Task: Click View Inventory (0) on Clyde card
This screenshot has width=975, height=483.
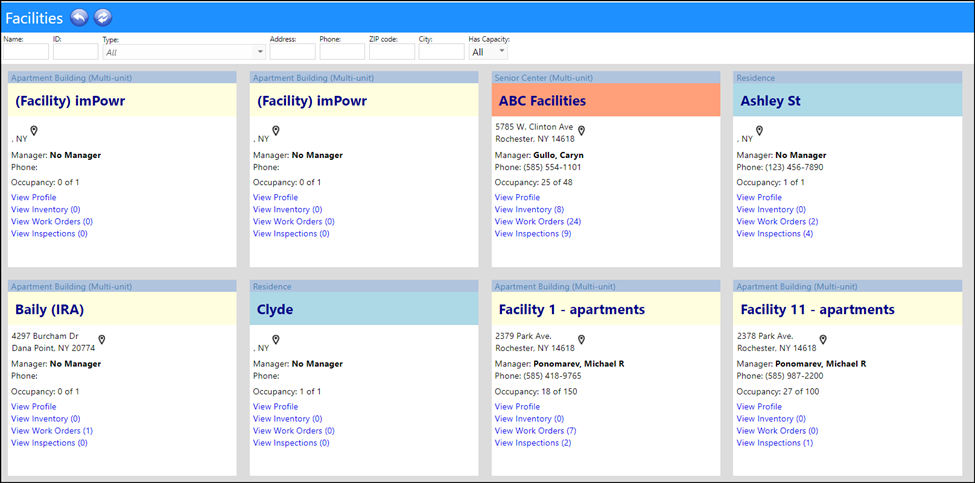Action: click(x=287, y=419)
